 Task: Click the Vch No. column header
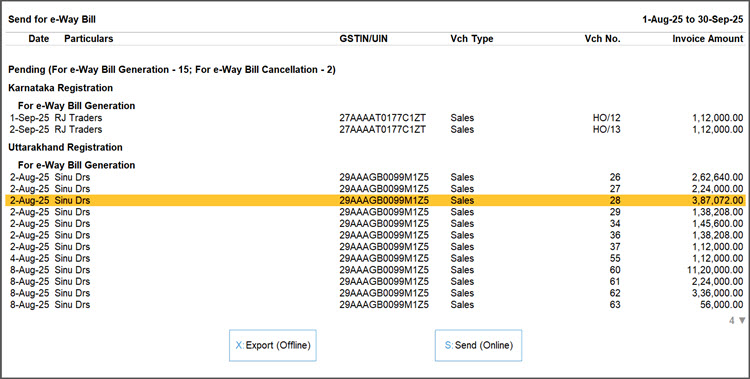[x=602, y=39]
